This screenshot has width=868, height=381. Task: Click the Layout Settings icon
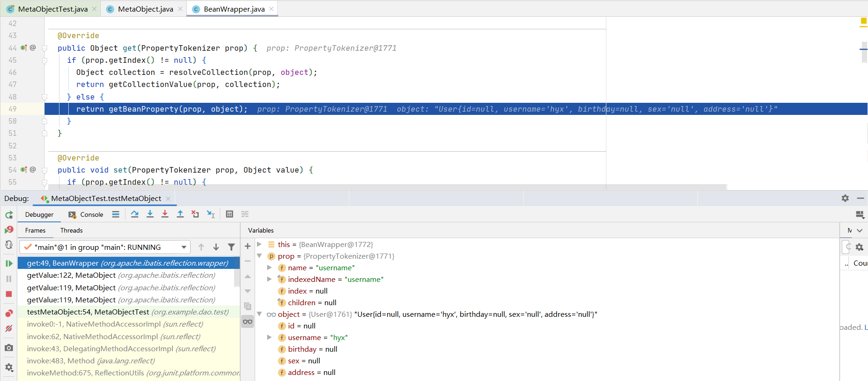[860, 214]
